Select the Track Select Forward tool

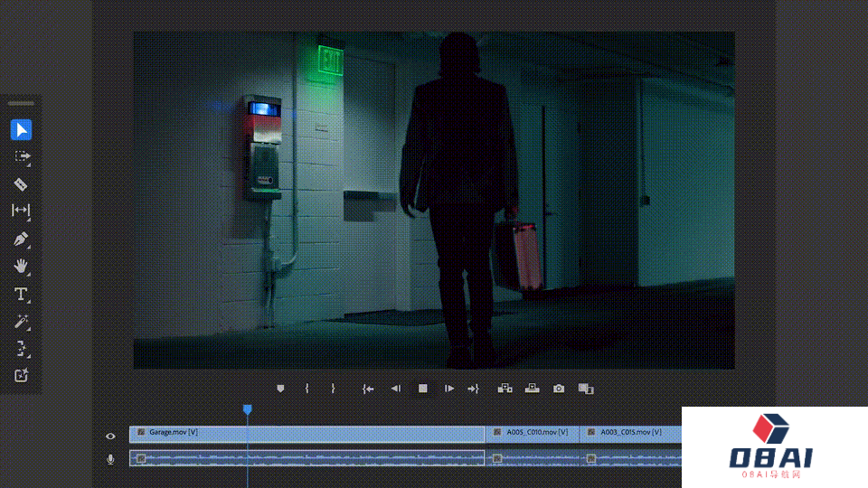(x=21, y=156)
